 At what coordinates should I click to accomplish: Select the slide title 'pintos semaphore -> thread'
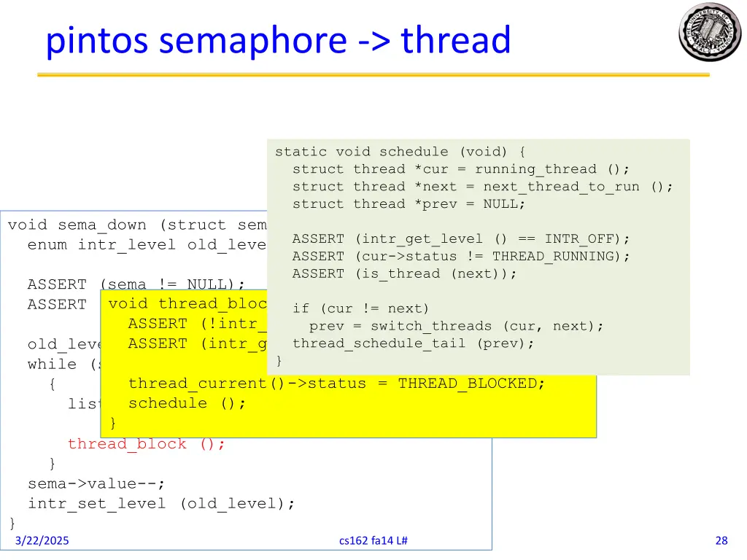(278, 42)
